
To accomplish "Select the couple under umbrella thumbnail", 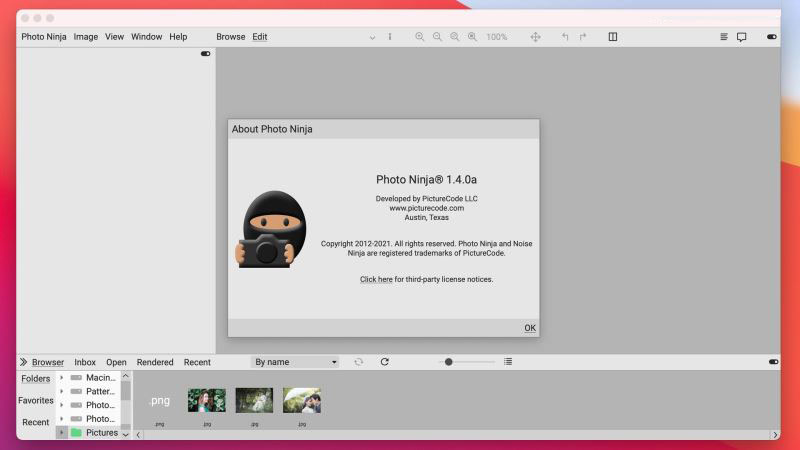I will pos(302,401).
